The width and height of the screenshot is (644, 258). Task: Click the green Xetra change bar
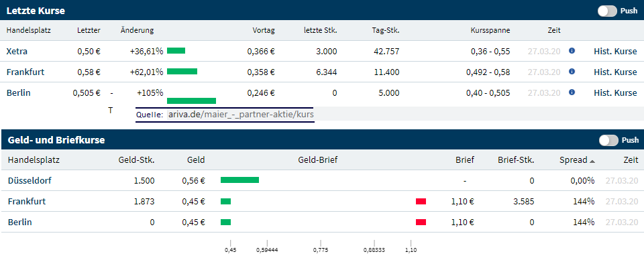(176, 51)
